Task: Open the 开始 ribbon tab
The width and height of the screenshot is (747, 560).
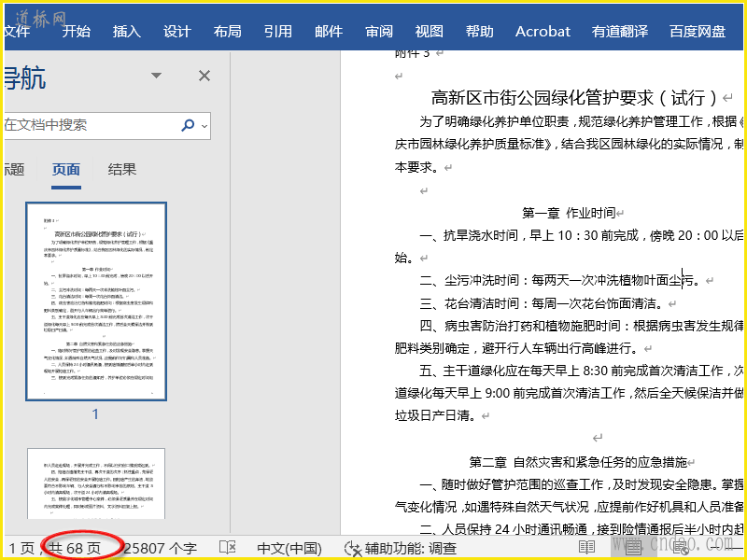Action: tap(77, 32)
